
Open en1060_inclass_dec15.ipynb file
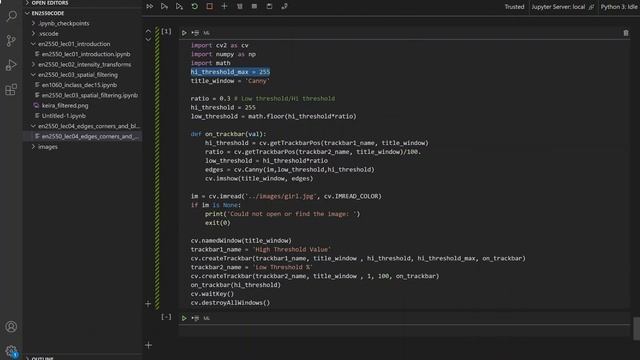[79, 85]
